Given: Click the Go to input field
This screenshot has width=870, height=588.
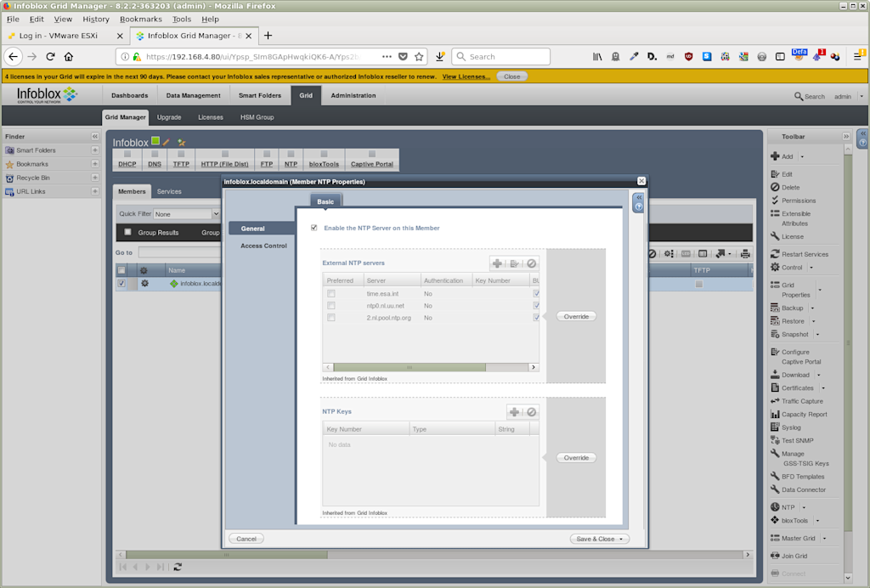Looking at the screenshot, I should click(180, 252).
